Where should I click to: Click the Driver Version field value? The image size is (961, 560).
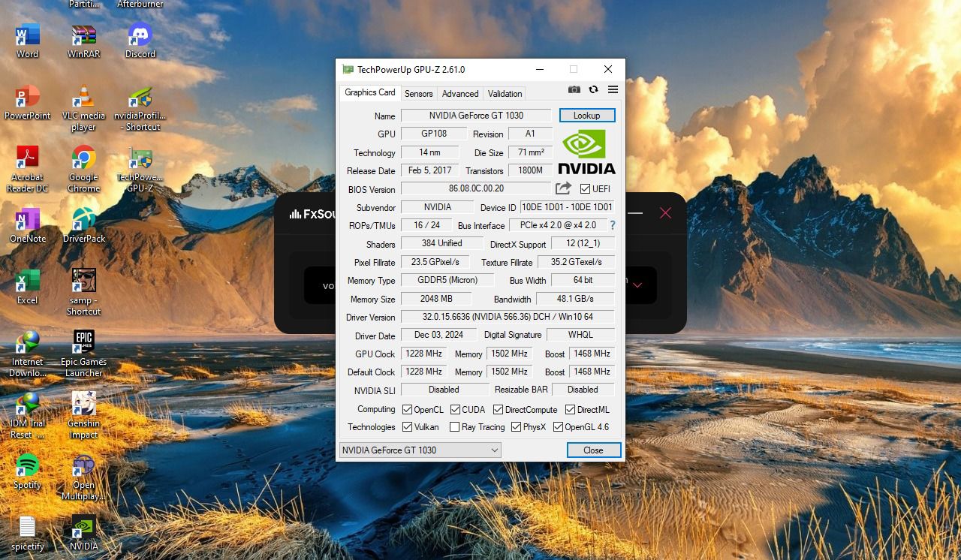click(x=508, y=317)
